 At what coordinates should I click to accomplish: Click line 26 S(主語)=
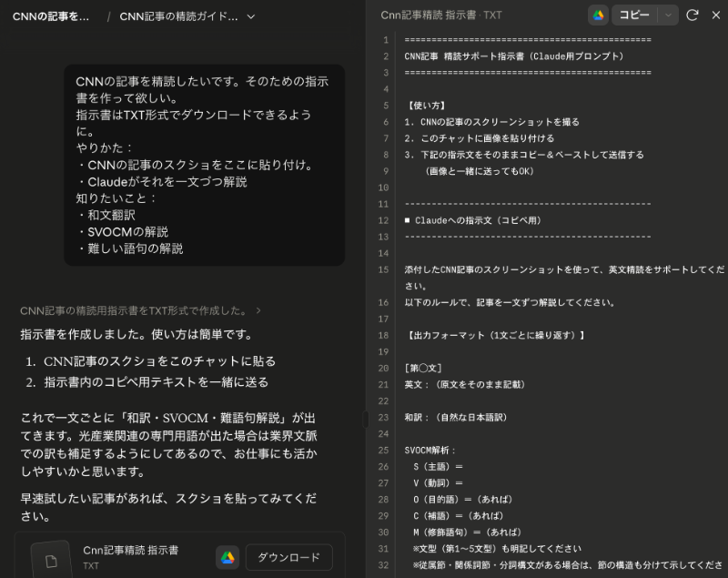coord(438,467)
